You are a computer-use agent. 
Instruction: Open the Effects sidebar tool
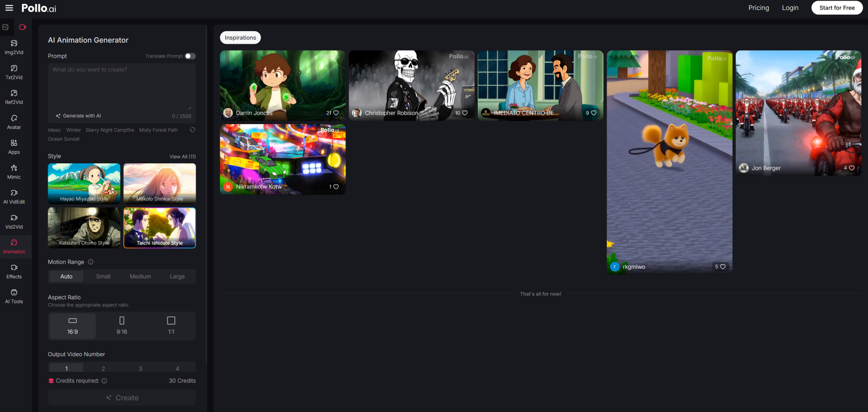(x=14, y=271)
